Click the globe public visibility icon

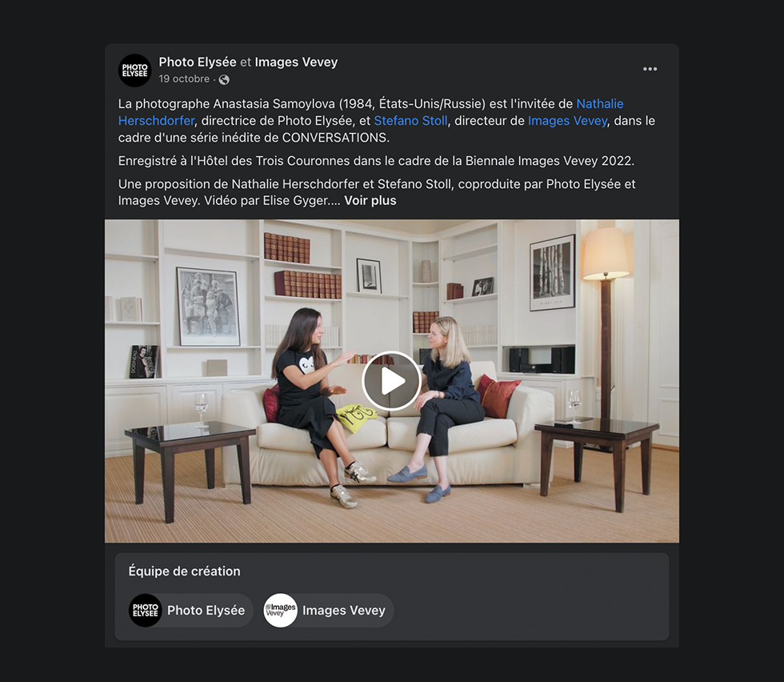point(224,79)
